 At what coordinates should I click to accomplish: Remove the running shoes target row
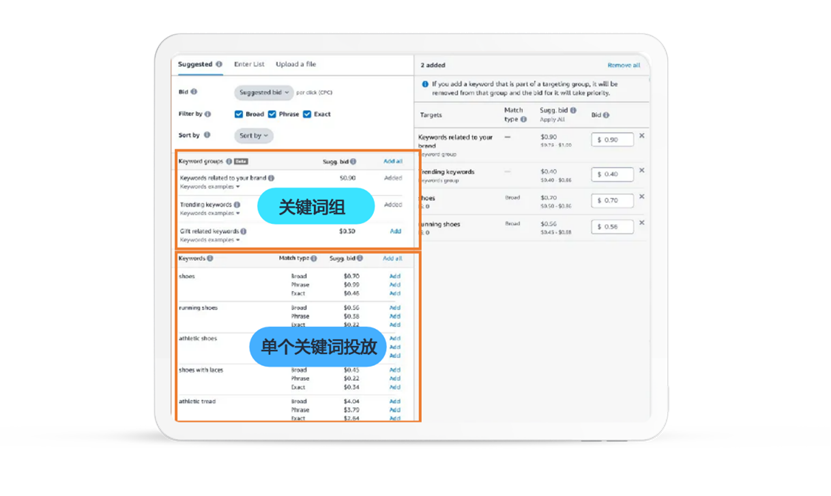pyautogui.click(x=642, y=223)
